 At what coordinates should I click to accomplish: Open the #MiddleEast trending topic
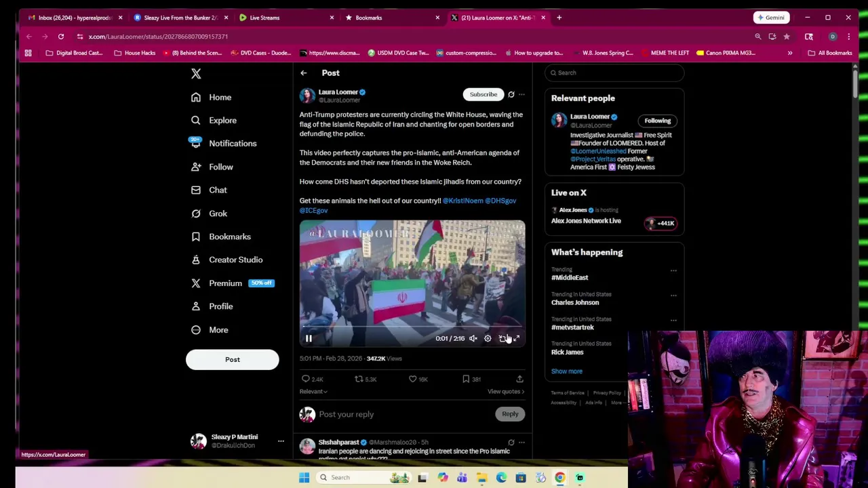(x=570, y=278)
